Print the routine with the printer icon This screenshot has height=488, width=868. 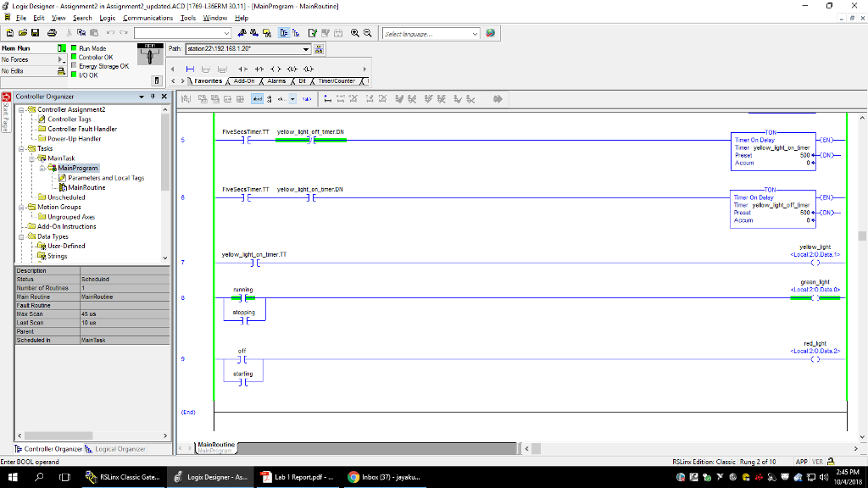click(53, 32)
